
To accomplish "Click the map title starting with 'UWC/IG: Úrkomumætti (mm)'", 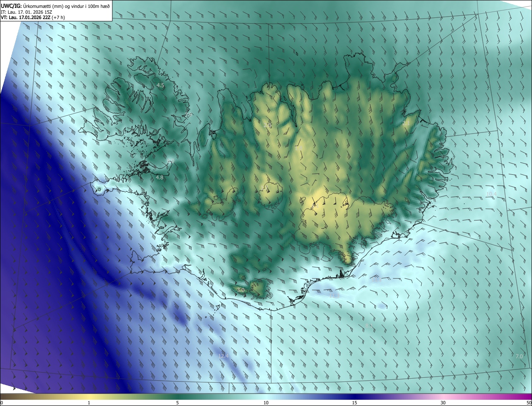I will (x=55, y=5).
